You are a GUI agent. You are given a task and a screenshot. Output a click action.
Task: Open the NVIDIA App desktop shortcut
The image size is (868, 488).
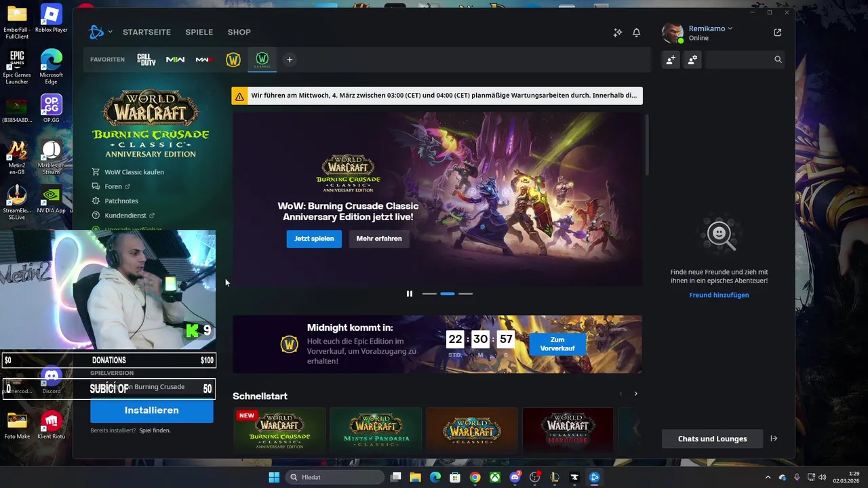tap(51, 199)
